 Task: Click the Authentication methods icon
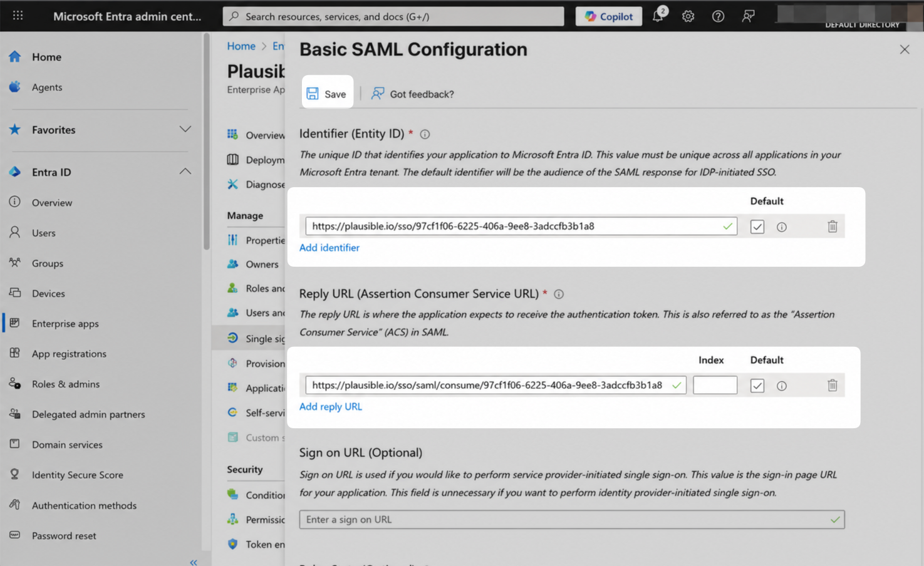coord(15,505)
